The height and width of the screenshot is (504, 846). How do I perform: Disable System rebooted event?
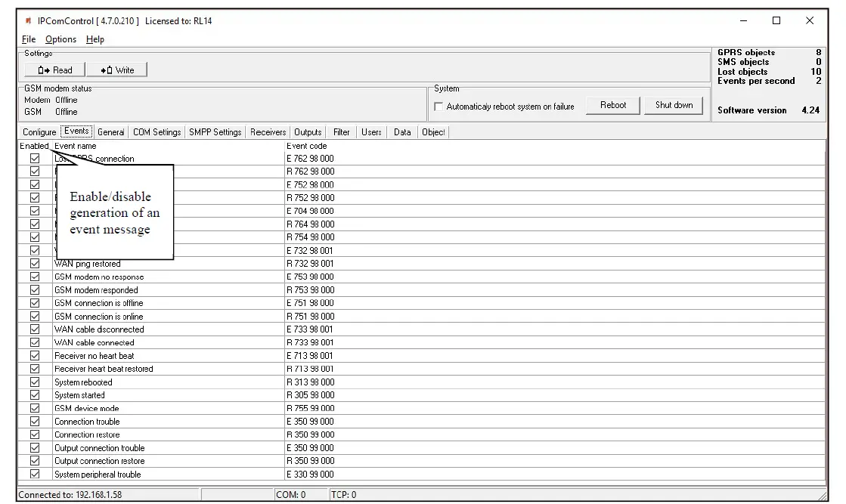(35, 382)
